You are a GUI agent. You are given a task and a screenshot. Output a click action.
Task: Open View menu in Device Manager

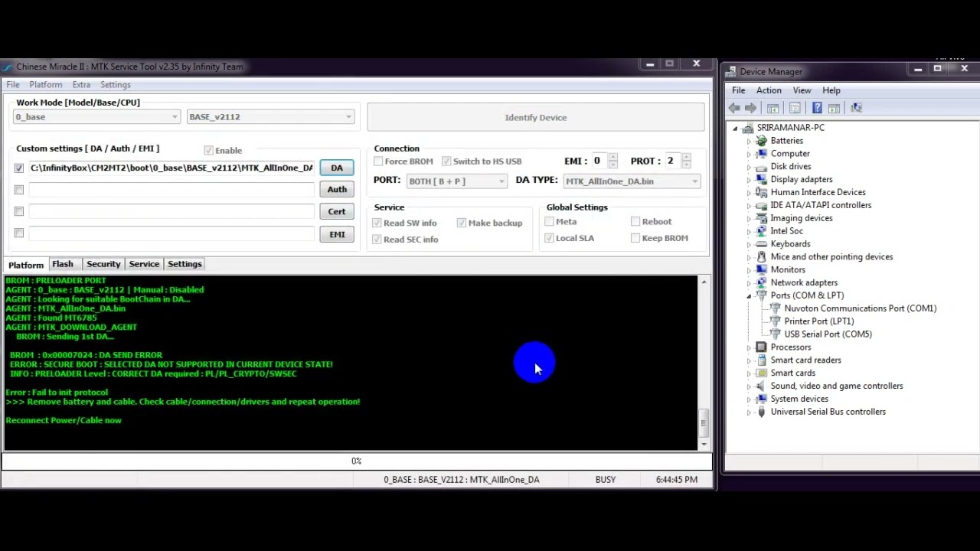point(802,90)
